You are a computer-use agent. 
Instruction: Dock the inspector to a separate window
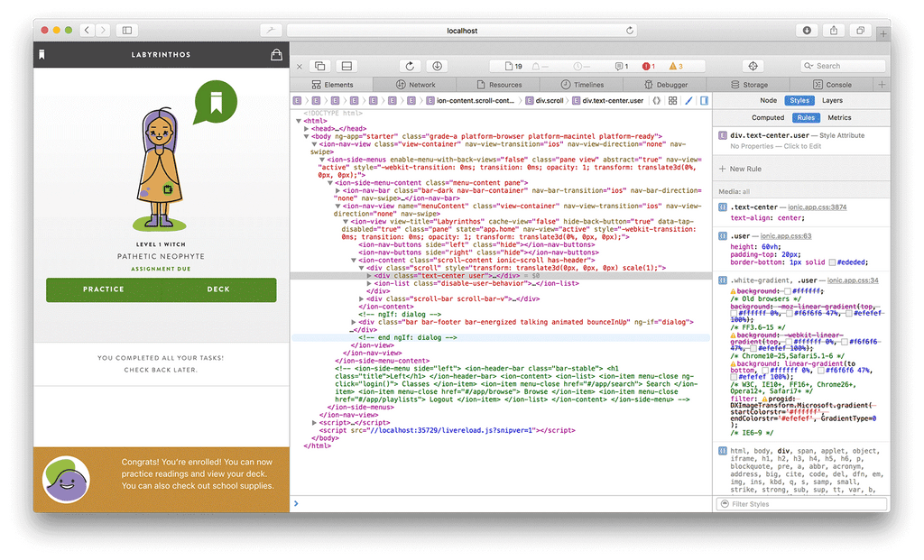click(319, 66)
